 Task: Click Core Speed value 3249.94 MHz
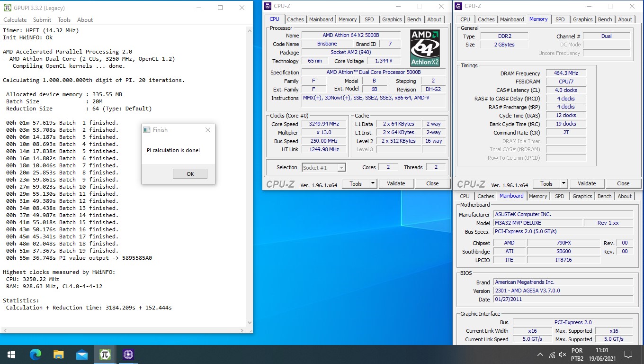(x=324, y=124)
